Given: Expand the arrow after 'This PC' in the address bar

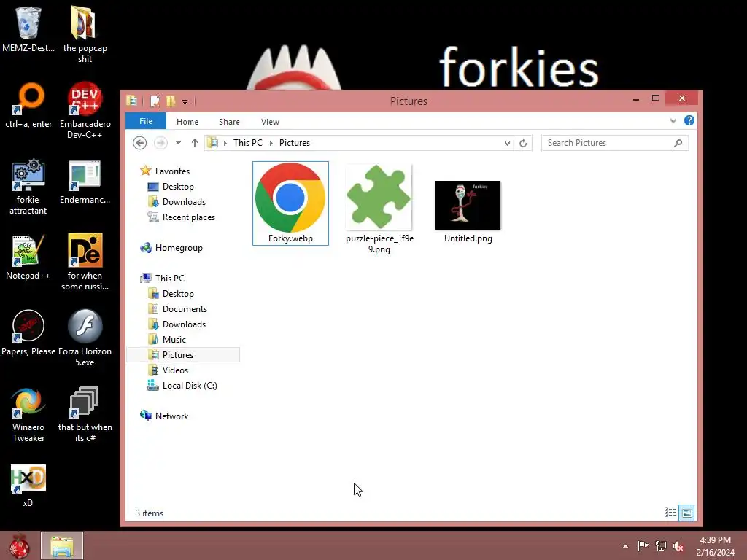Looking at the screenshot, I should [271, 143].
